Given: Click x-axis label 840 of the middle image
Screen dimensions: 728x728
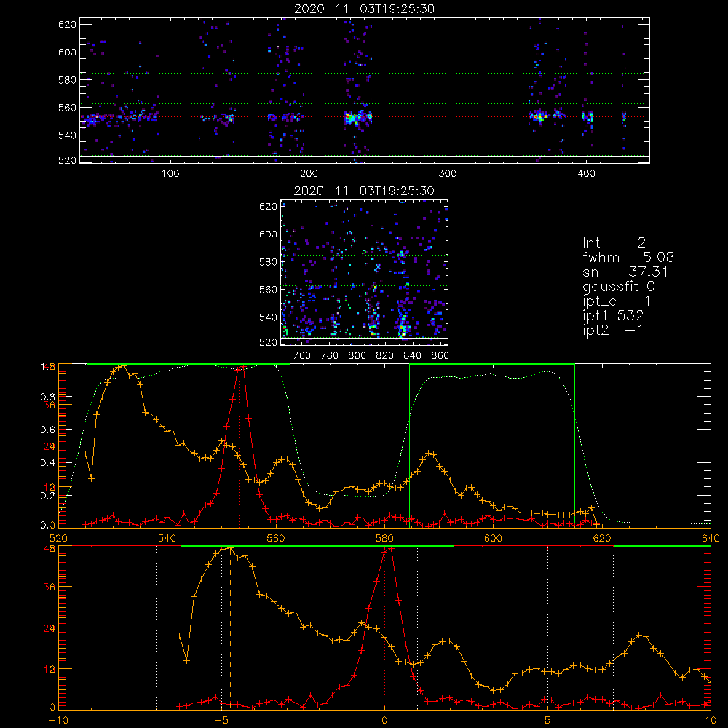Looking at the screenshot, I should pos(412,356).
